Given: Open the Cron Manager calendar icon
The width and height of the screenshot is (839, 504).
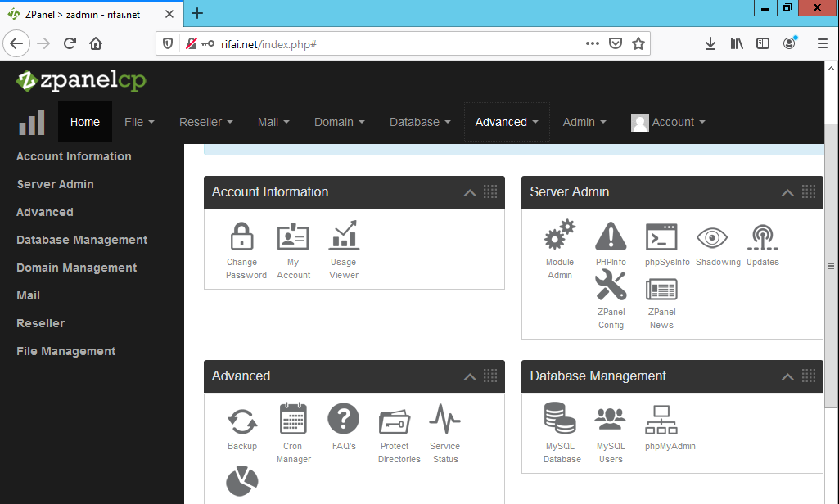Looking at the screenshot, I should point(293,418).
